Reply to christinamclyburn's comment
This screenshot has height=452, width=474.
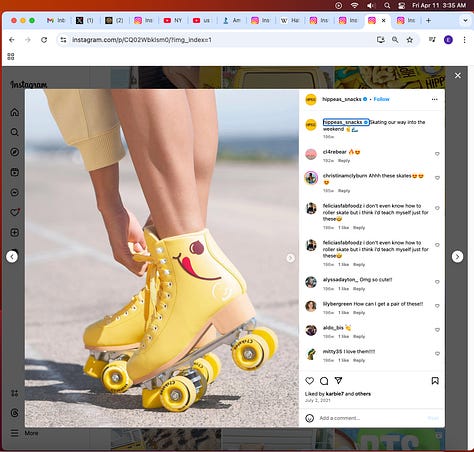tap(344, 191)
